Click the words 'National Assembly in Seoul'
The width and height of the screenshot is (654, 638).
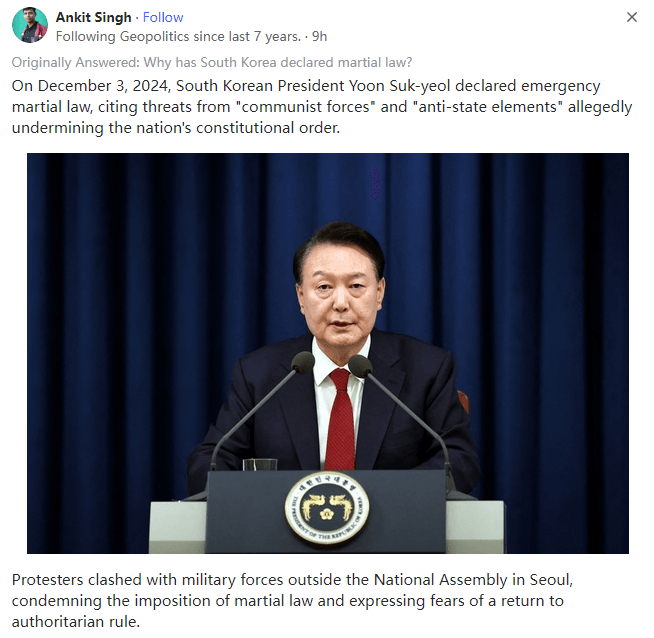(x=473, y=580)
